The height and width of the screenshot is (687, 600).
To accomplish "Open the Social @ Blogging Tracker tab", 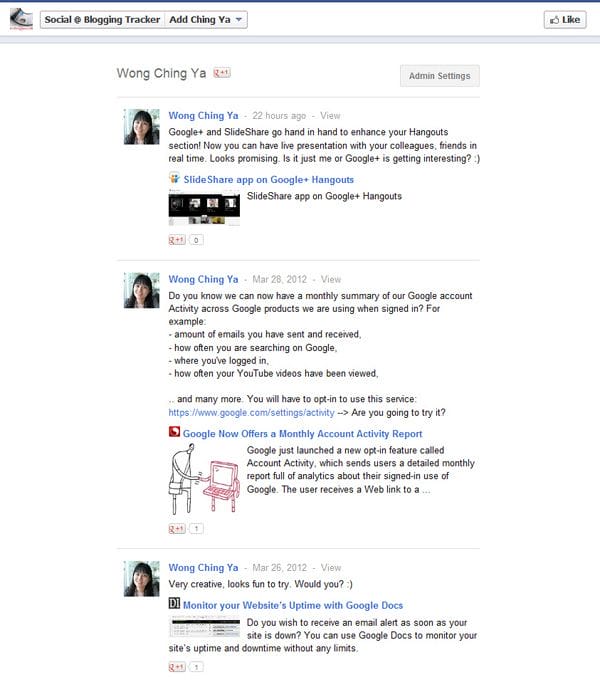I will click(102, 20).
